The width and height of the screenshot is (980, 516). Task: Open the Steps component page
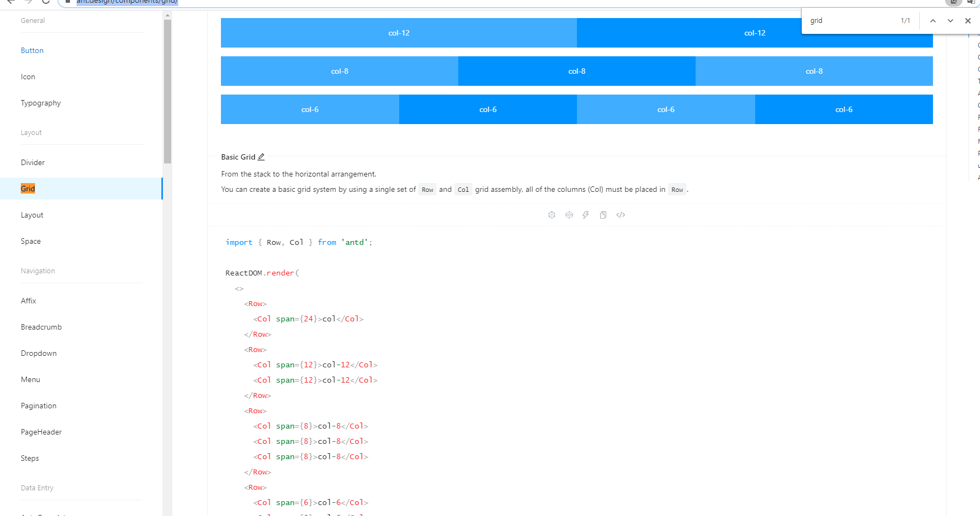(30, 458)
